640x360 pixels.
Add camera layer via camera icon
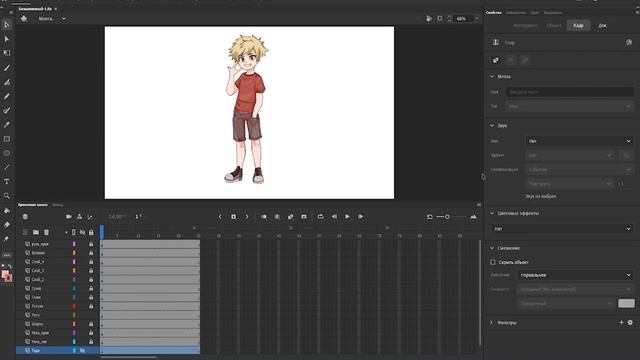pyautogui.click(x=69, y=217)
